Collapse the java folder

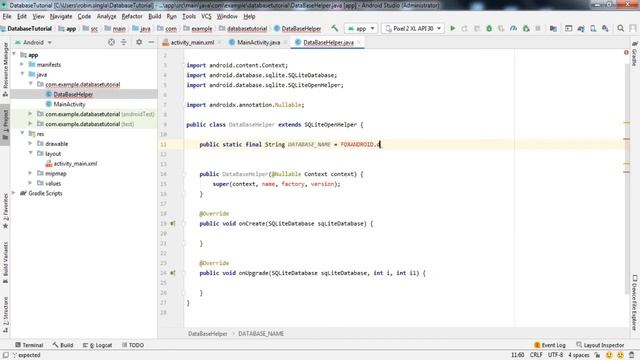22,74
